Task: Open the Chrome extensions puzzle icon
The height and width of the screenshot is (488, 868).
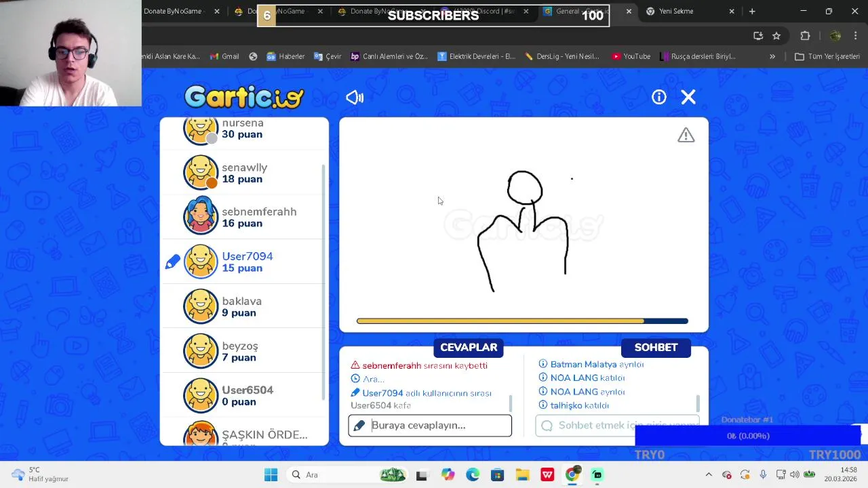Action: (805, 36)
